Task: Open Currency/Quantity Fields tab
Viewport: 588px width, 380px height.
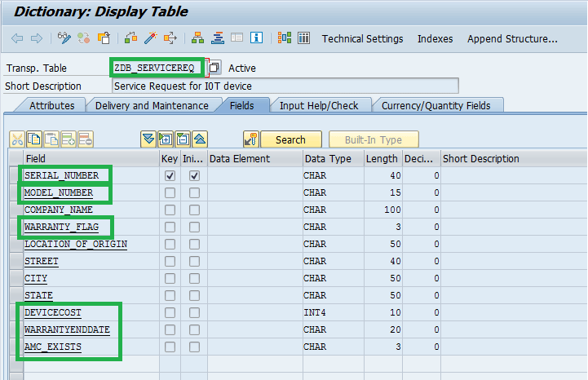Action: [x=435, y=105]
